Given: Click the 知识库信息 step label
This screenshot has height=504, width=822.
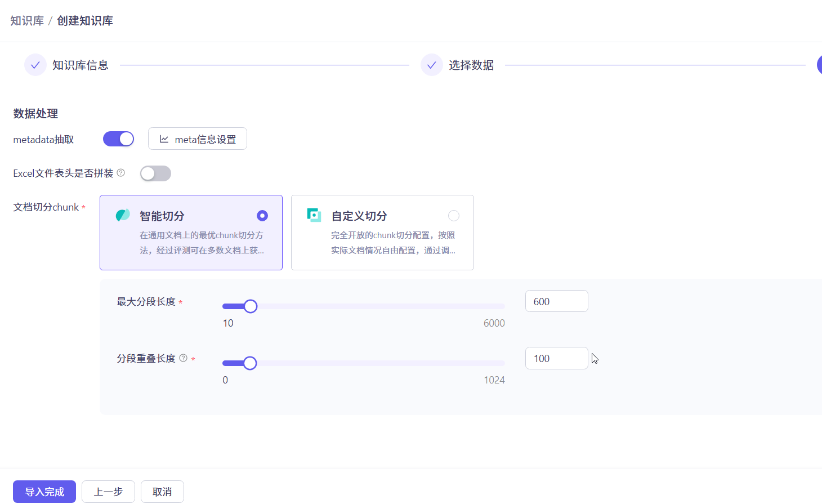Looking at the screenshot, I should (x=81, y=65).
